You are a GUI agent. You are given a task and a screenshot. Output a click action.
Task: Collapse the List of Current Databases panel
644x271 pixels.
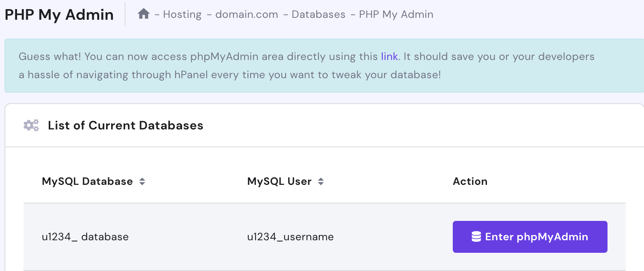125,125
